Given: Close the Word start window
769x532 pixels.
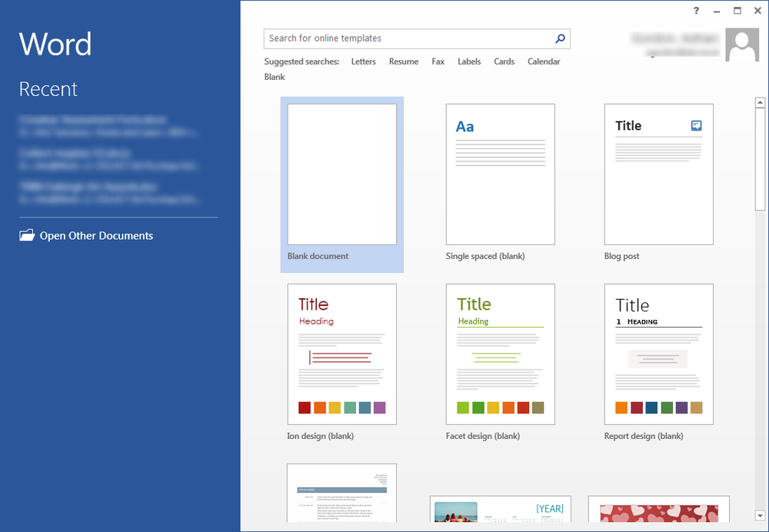Looking at the screenshot, I should [x=757, y=11].
